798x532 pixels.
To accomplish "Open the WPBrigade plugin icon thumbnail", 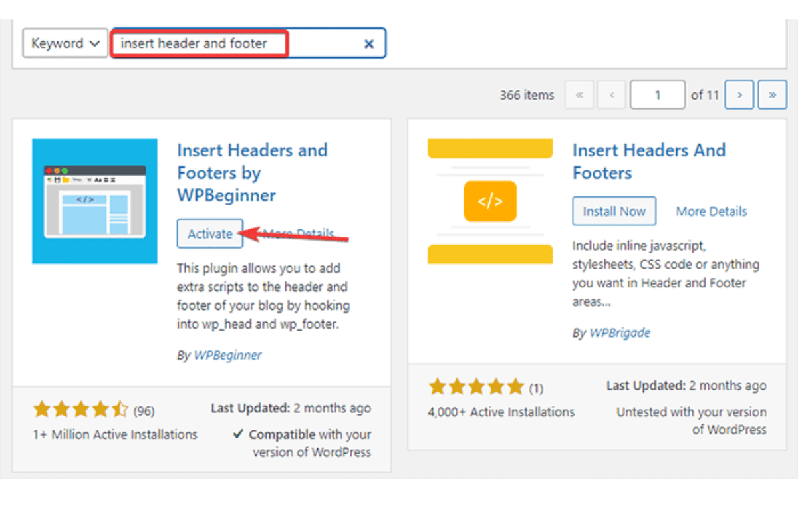I will (490, 201).
